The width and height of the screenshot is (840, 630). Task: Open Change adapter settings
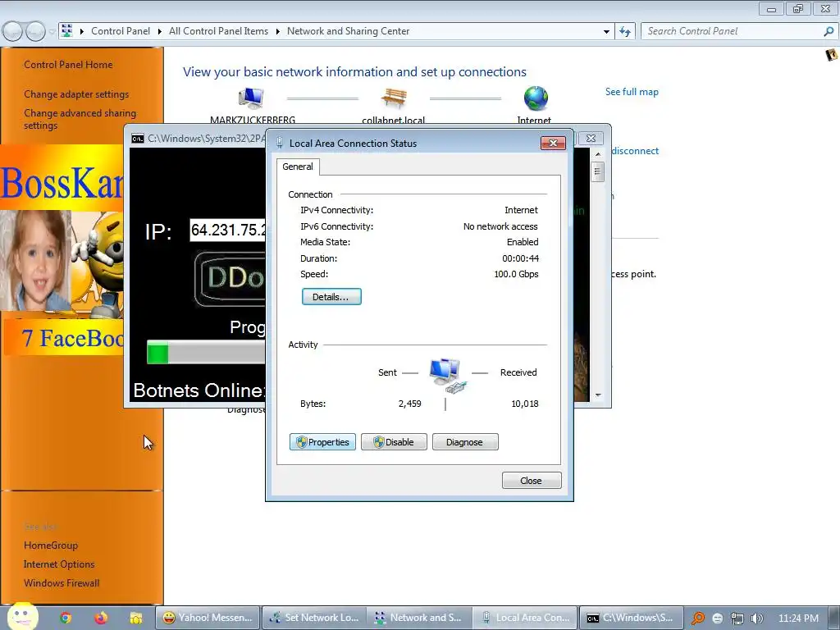point(76,94)
